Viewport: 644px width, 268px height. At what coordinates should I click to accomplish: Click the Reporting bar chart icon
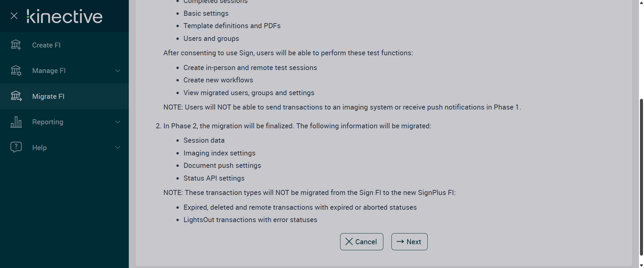click(x=16, y=122)
